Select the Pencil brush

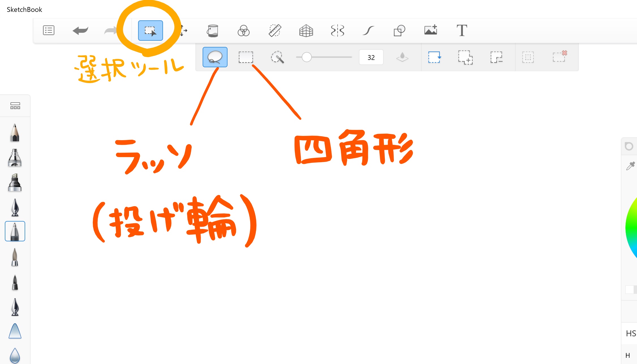pyautogui.click(x=15, y=133)
